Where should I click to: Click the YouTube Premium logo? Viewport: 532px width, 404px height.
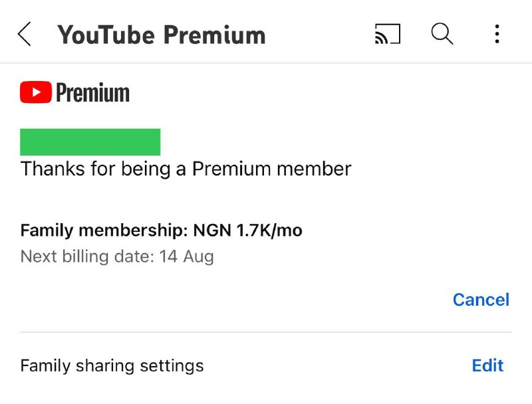[74, 92]
